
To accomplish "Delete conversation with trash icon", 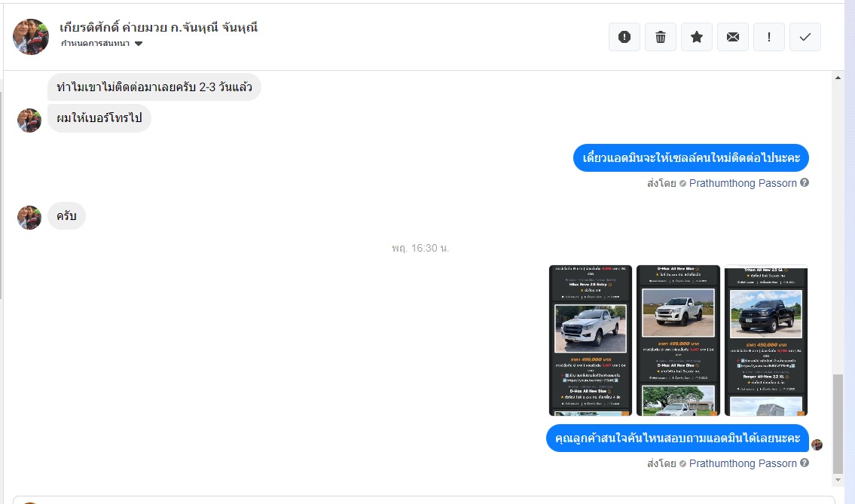I will [661, 37].
